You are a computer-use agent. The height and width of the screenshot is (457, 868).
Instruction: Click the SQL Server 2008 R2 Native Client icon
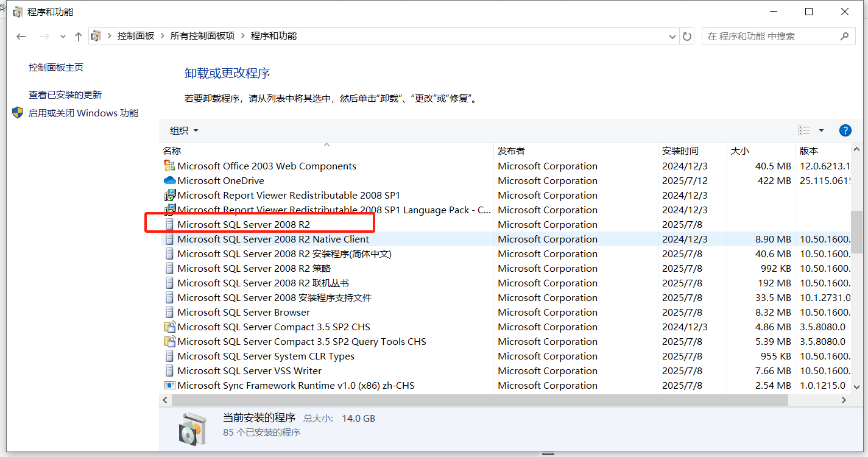tap(169, 239)
